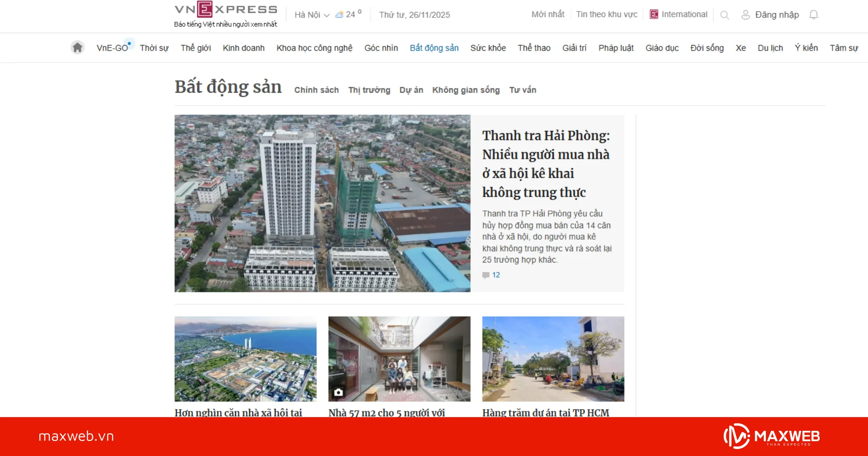Click the Mới nhất link
The height and width of the screenshot is (456, 868).
(548, 14)
